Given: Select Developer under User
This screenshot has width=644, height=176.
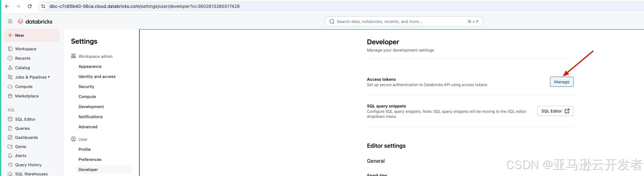Looking at the screenshot, I should (103, 170).
